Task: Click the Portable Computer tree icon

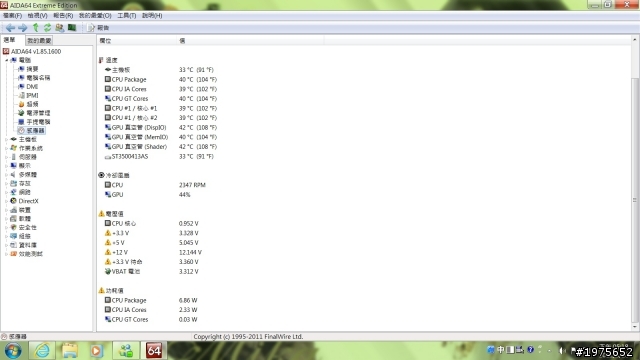Action: point(21,122)
